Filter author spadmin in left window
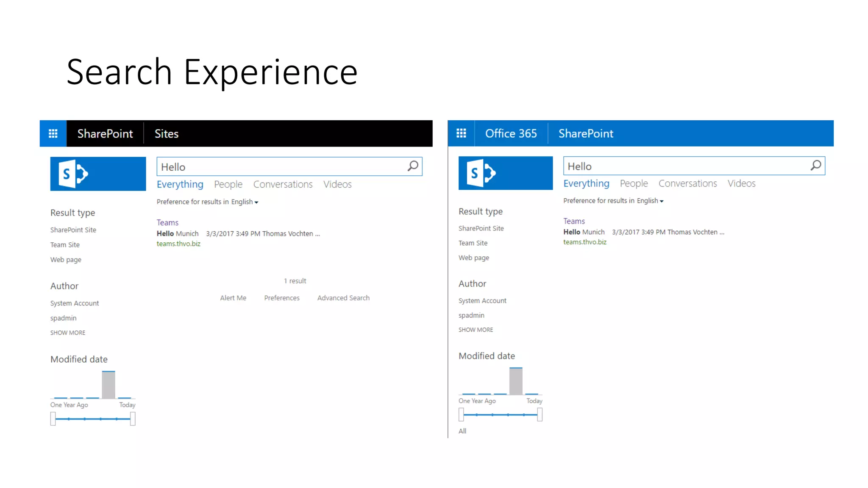This screenshot has width=868, height=488. (x=64, y=318)
